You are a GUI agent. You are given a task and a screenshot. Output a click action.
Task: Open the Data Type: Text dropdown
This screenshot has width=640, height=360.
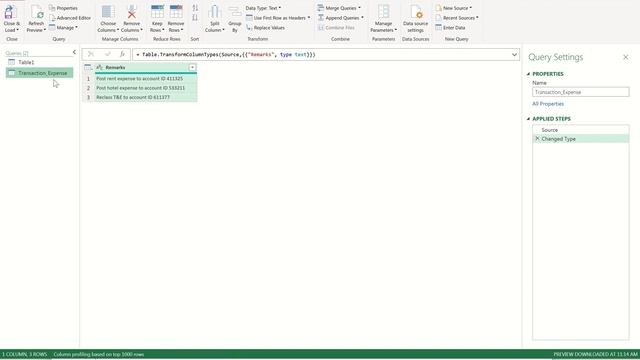point(263,8)
